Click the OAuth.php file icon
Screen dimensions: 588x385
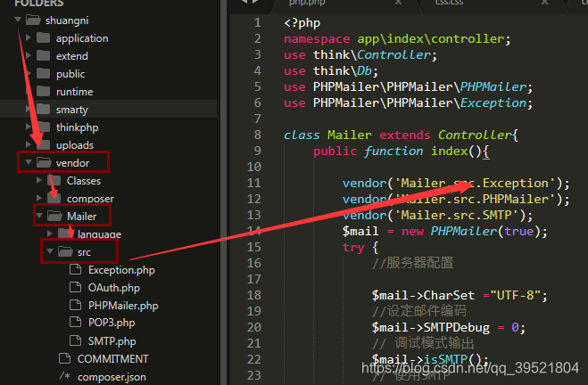click(x=75, y=287)
